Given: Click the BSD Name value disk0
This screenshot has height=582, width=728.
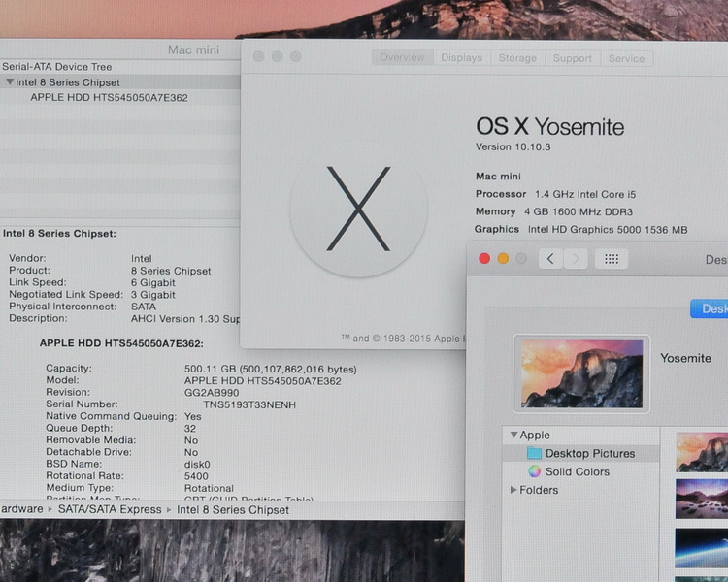Looking at the screenshot, I should point(197,464).
